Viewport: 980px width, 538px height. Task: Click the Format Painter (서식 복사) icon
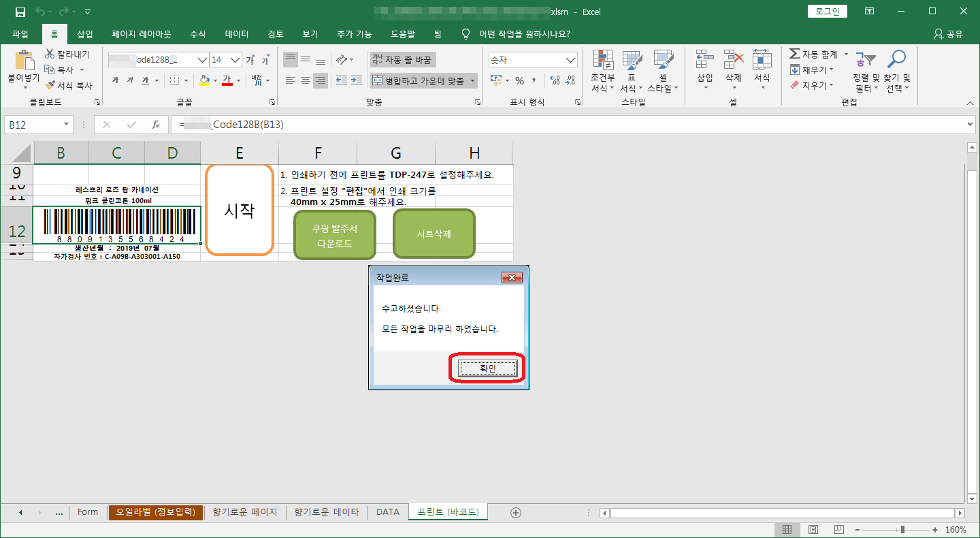point(50,86)
